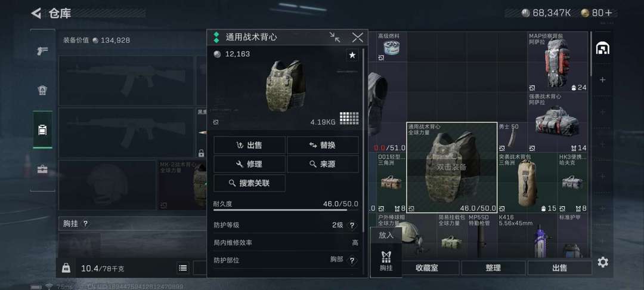Screen dimensions: 644x290
Task: Click 搜索关联 to search related items
Action: (249, 183)
